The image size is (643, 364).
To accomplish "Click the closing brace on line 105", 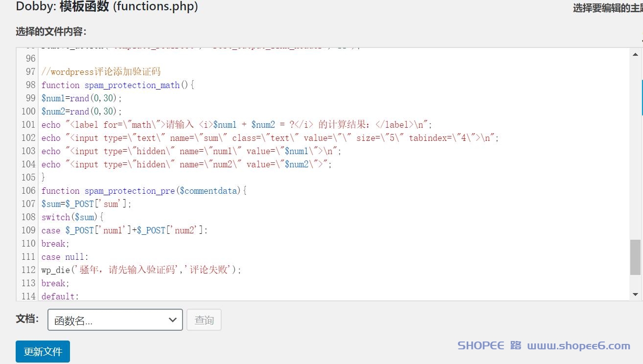I will (43, 177).
